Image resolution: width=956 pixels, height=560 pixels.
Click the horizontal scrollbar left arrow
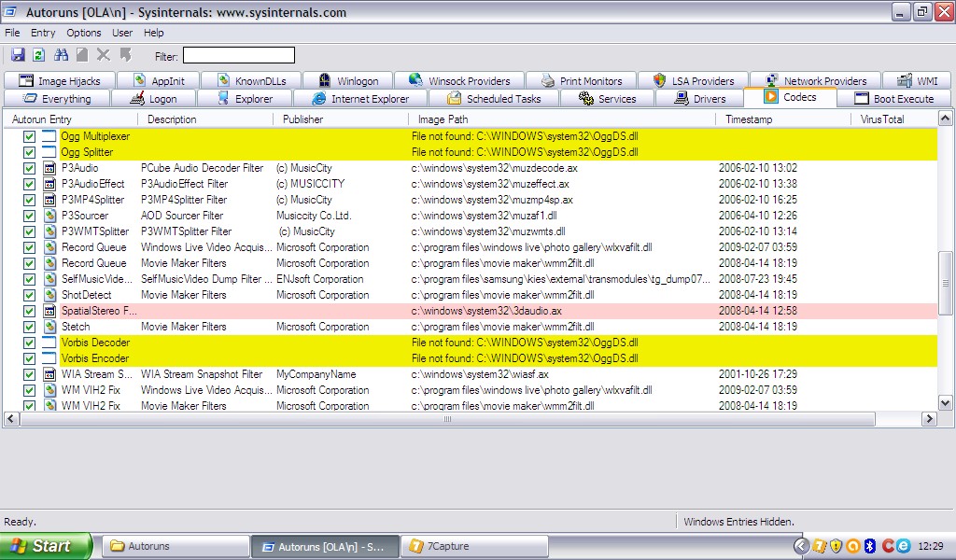point(11,419)
